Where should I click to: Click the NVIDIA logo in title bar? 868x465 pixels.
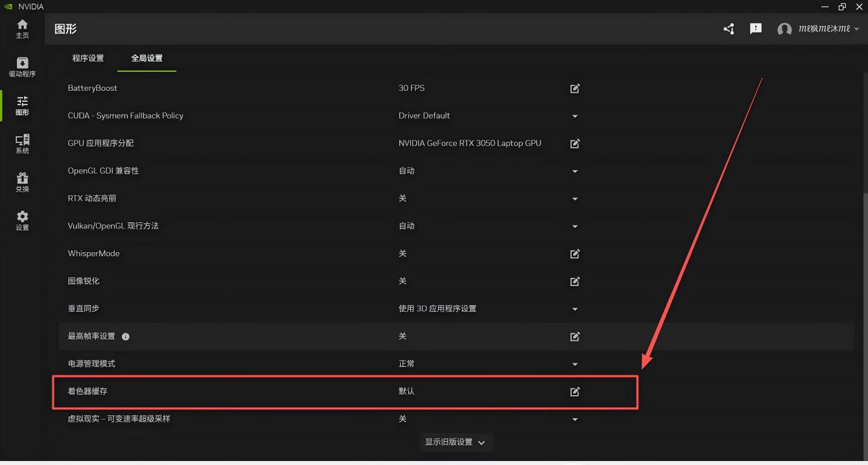8,7
